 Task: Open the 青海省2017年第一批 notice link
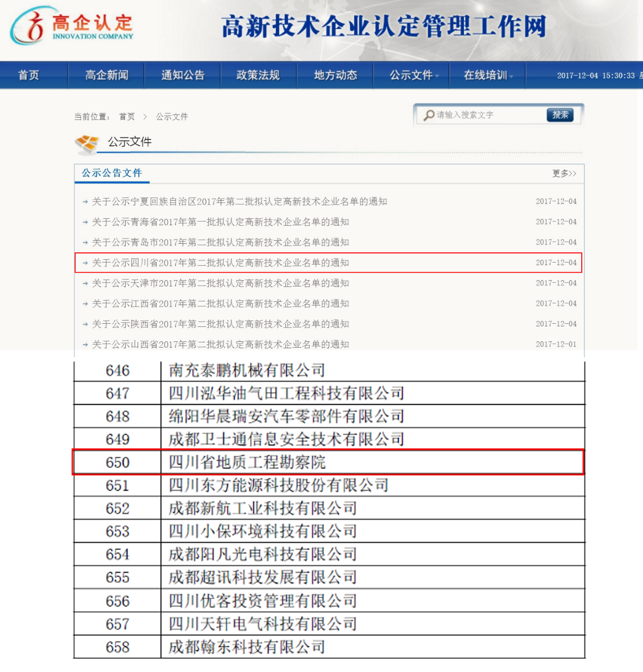[x=220, y=222]
